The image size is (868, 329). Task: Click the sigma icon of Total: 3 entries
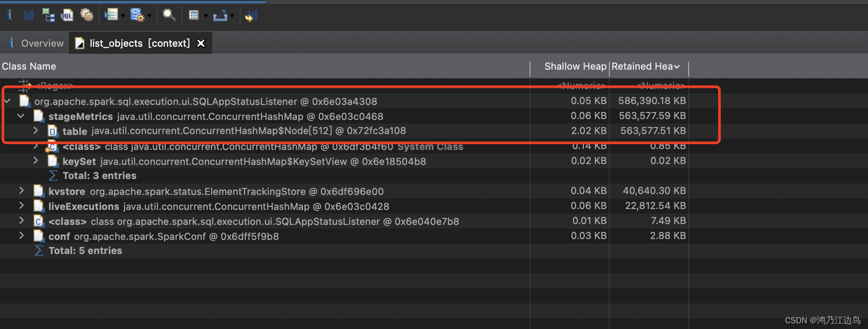[x=53, y=176]
